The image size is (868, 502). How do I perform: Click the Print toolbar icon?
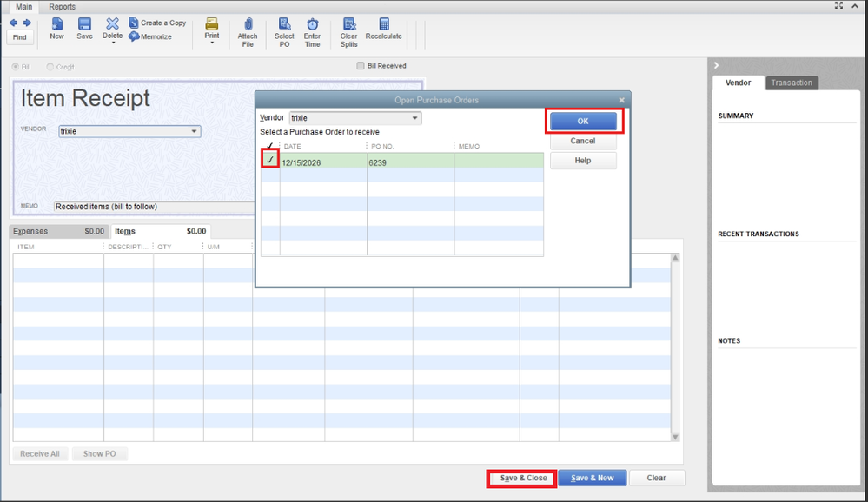pos(212,28)
